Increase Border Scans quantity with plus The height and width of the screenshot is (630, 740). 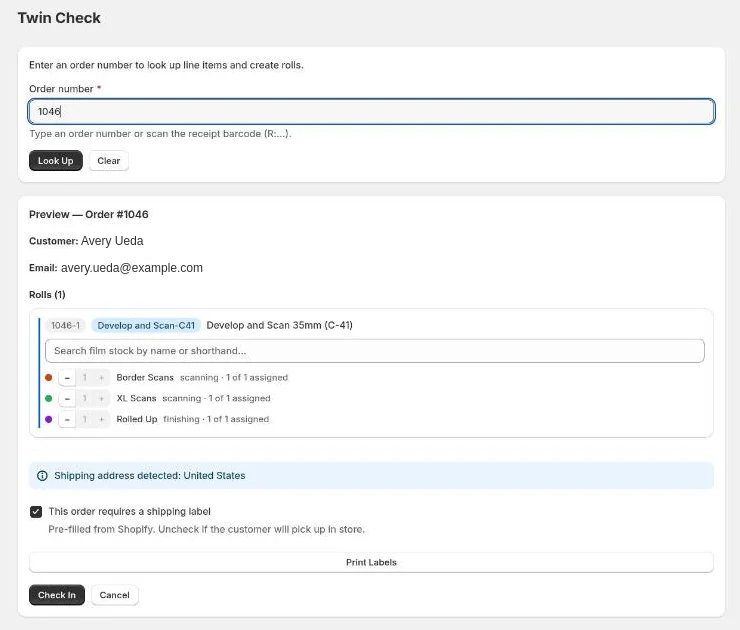(x=101, y=378)
